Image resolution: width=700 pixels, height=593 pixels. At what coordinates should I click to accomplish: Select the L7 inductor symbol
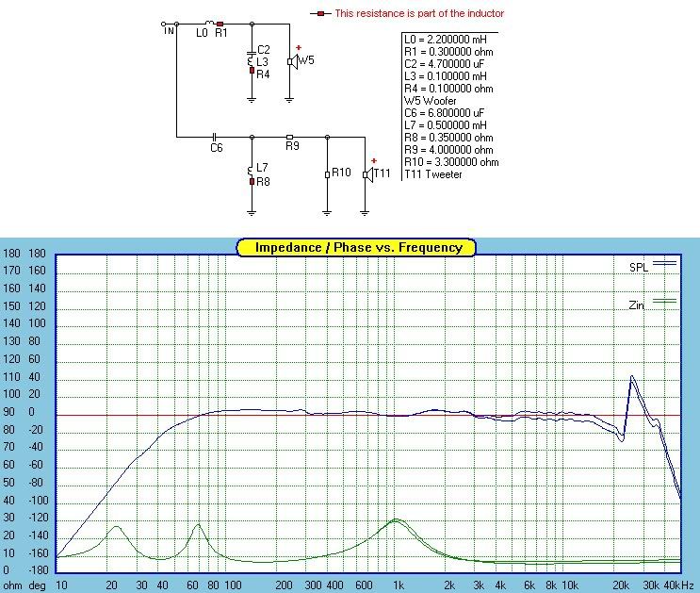click(x=252, y=168)
